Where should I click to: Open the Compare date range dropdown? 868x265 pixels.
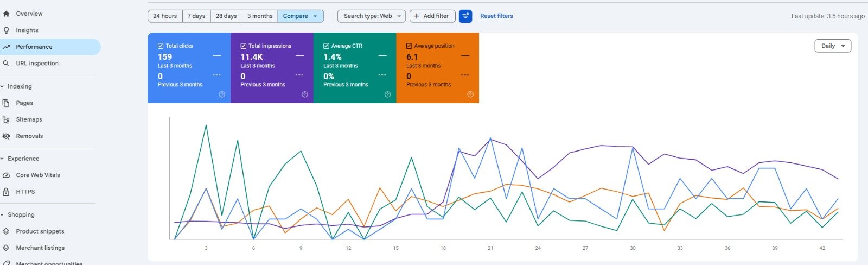301,16
